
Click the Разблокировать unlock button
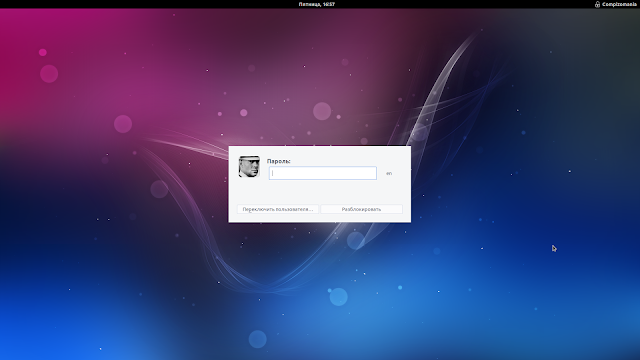point(361,209)
